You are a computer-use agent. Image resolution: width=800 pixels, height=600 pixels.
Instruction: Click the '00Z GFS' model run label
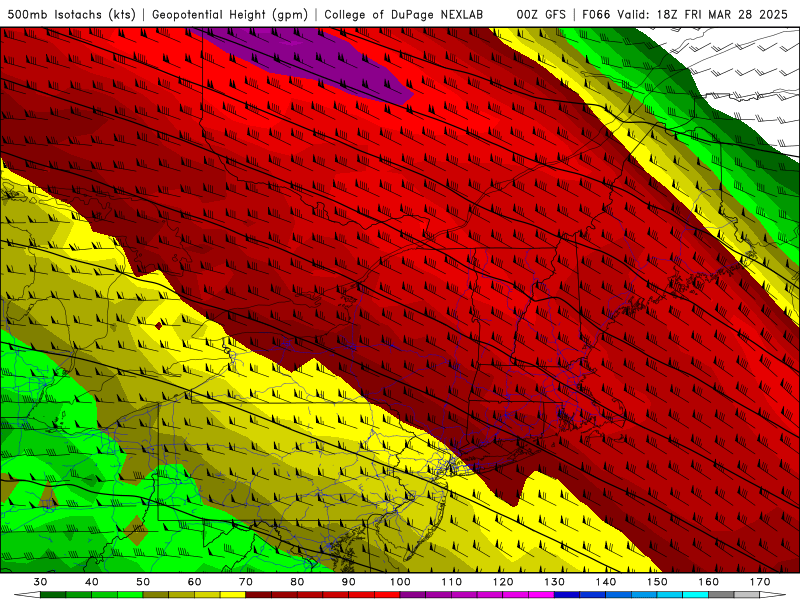[541, 14]
